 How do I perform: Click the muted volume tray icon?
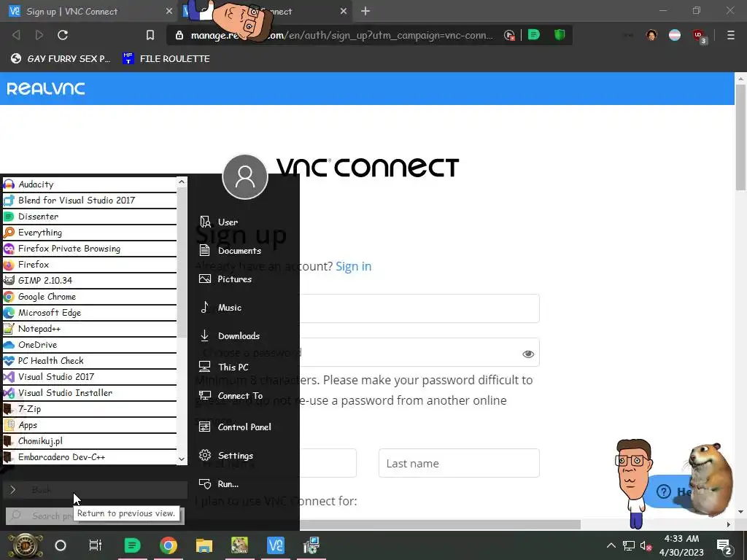point(646,545)
